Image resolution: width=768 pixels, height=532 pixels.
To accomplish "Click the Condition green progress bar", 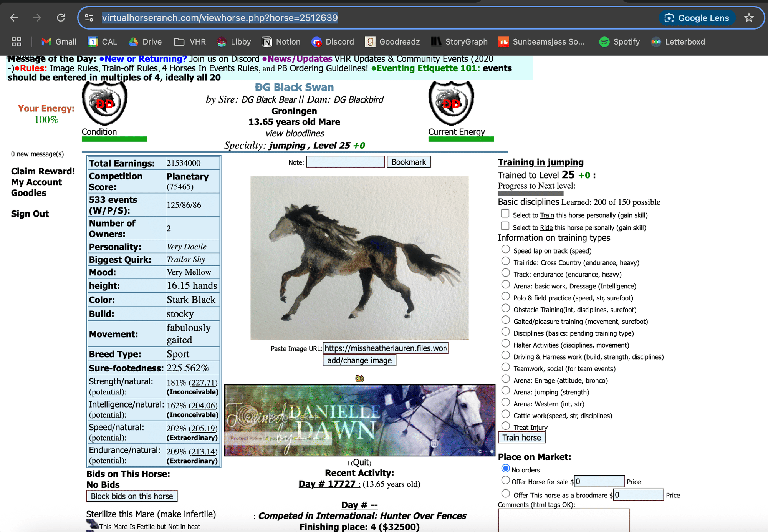I will click(x=114, y=139).
